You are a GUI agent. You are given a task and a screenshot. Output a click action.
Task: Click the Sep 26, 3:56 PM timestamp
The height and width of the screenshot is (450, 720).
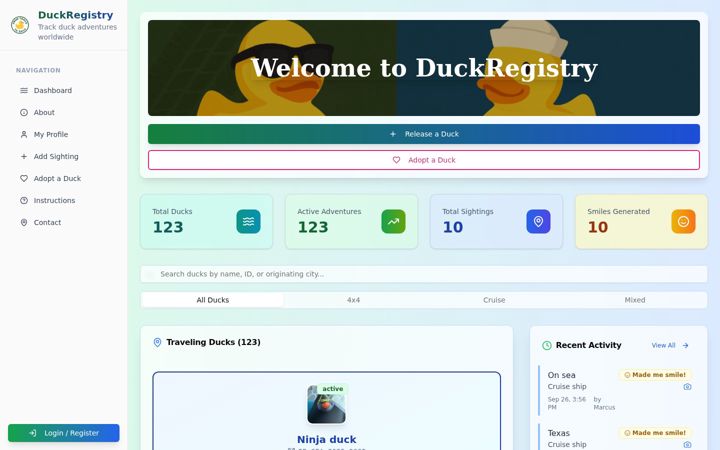[x=567, y=403]
